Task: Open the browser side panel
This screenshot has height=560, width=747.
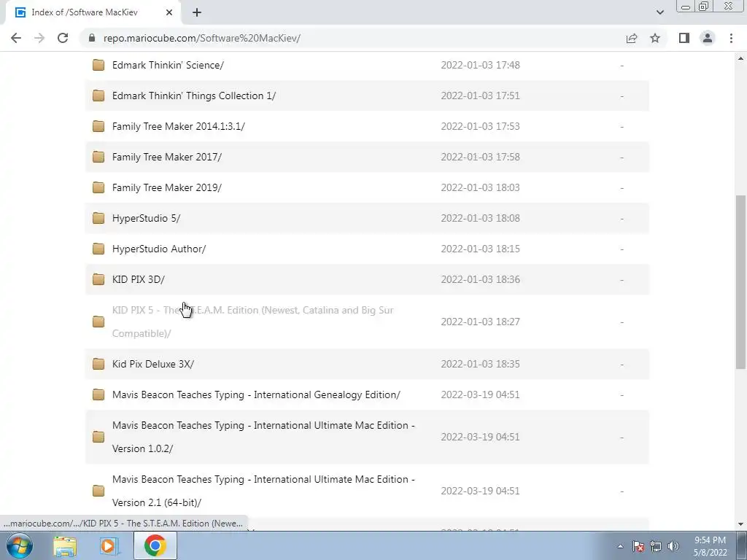Action: pyautogui.click(x=684, y=38)
